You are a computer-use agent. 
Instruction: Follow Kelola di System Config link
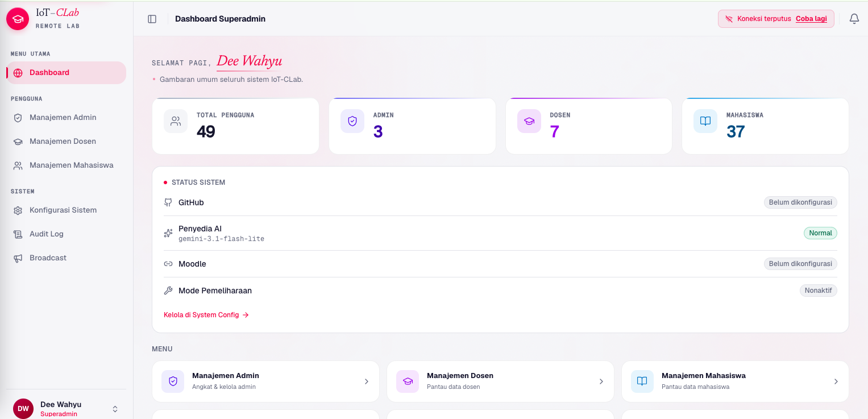206,315
